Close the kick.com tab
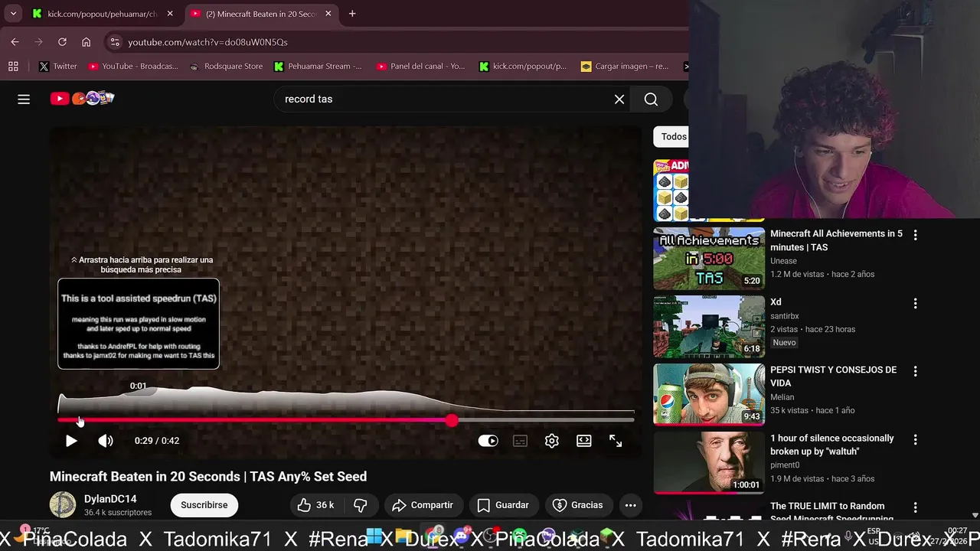Viewport: 980px width, 551px height. click(x=170, y=14)
